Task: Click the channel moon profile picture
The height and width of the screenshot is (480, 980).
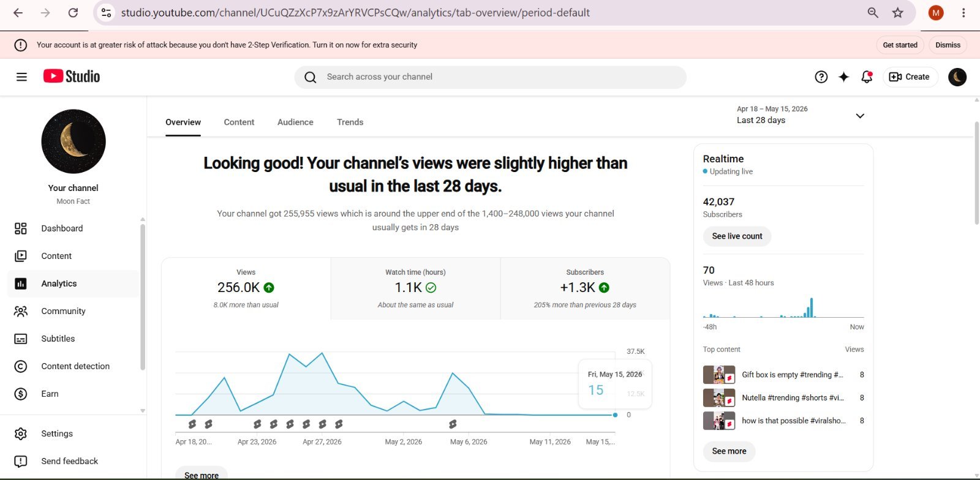Action: coord(73,141)
